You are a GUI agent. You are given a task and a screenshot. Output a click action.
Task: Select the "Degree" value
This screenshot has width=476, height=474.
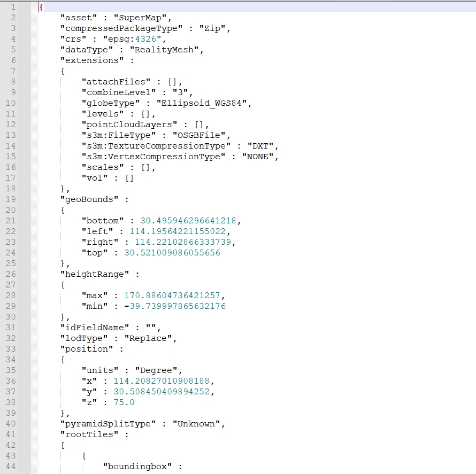(x=156, y=370)
